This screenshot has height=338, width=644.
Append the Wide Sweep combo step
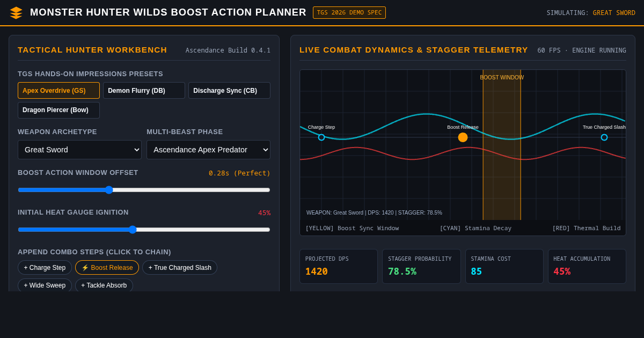click(x=45, y=285)
